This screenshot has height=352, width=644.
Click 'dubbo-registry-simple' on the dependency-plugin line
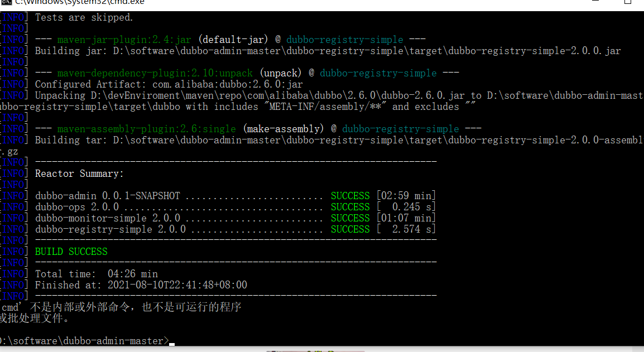(x=378, y=73)
